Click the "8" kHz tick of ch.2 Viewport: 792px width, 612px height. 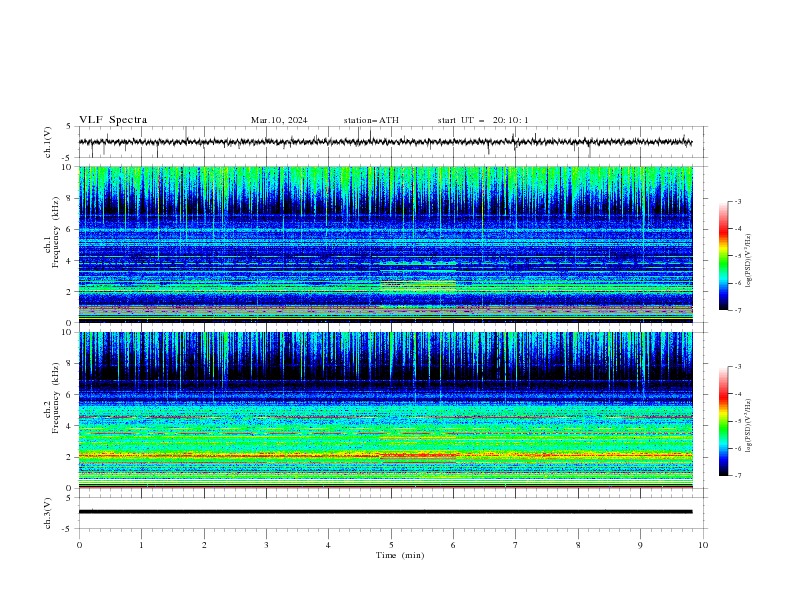click(x=71, y=364)
